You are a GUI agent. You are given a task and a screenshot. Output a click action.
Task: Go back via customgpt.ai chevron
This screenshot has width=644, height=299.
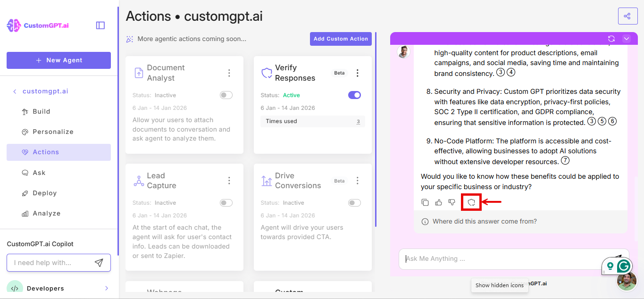tap(15, 91)
